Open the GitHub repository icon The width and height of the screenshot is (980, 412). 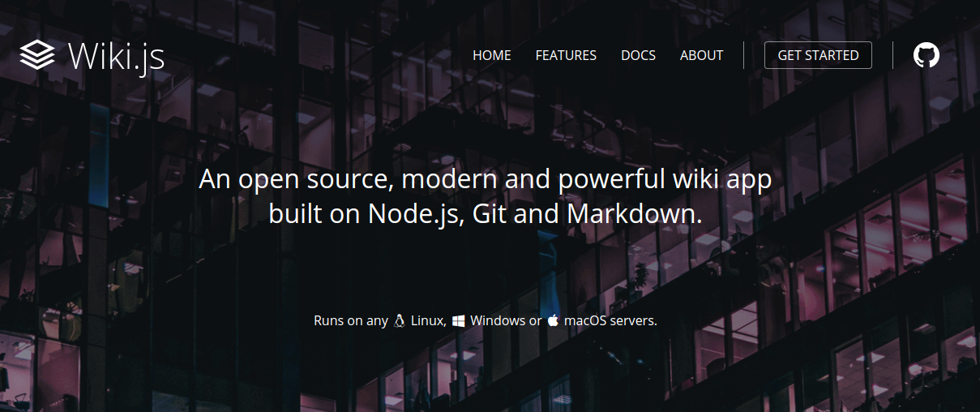927,55
